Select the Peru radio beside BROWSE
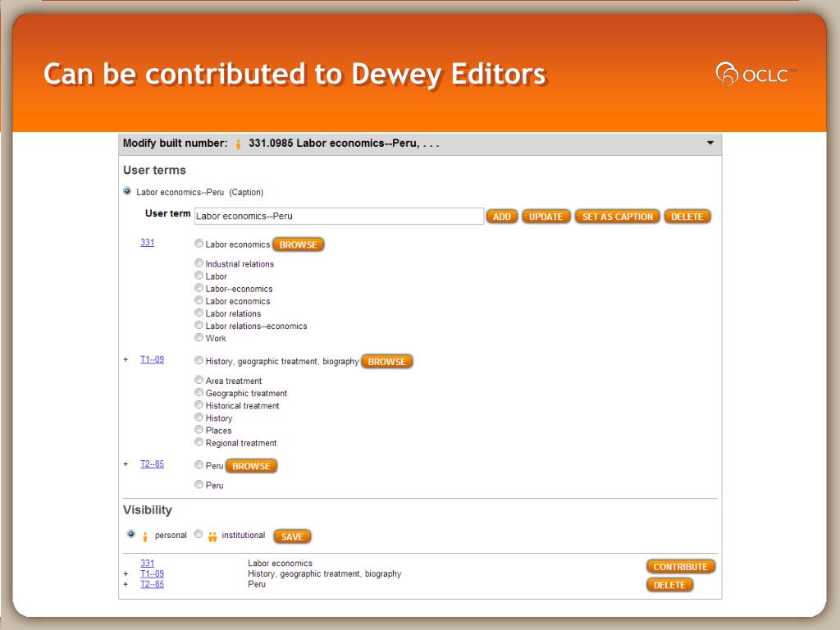The height and width of the screenshot is (630, 840). point(199,465)
